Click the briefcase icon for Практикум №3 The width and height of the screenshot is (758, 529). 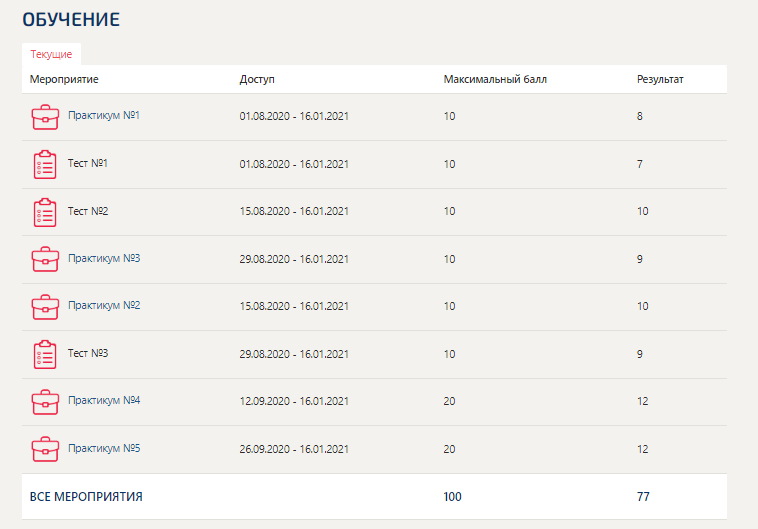[x=45, y=259]
